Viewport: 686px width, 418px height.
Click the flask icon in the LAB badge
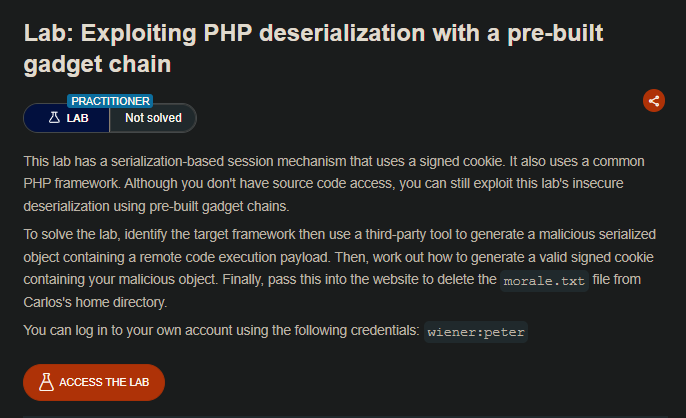[x=54, y=118]
